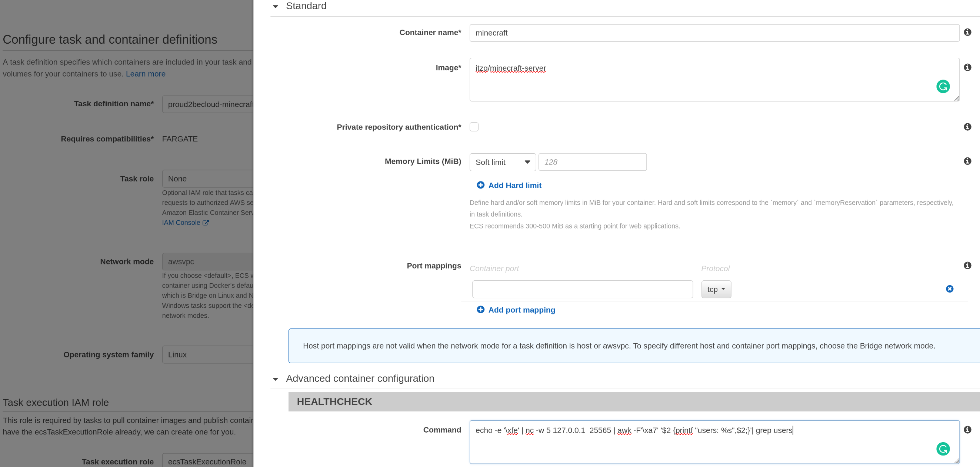
Task: Click the Container name text field
Action: (714, 33)
